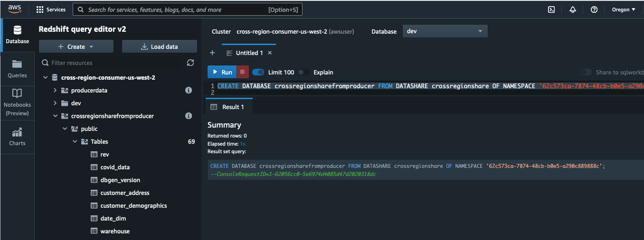Click into SQL editor line 1

pos(430,86)
